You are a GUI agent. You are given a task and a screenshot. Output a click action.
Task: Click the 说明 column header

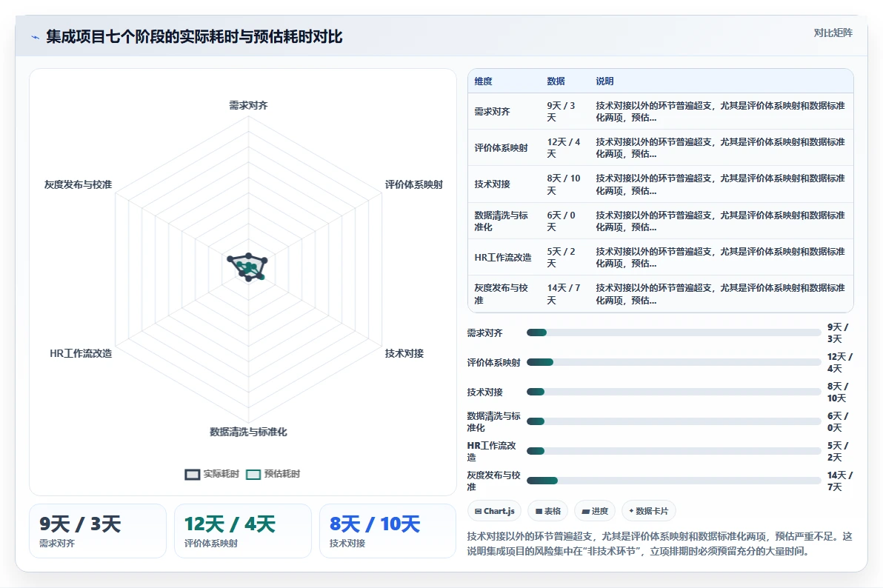coord(604,81)
